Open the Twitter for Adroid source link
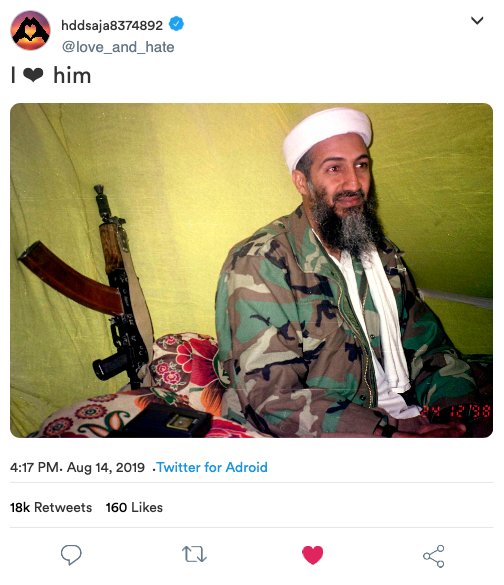 (x=212, y=467)
